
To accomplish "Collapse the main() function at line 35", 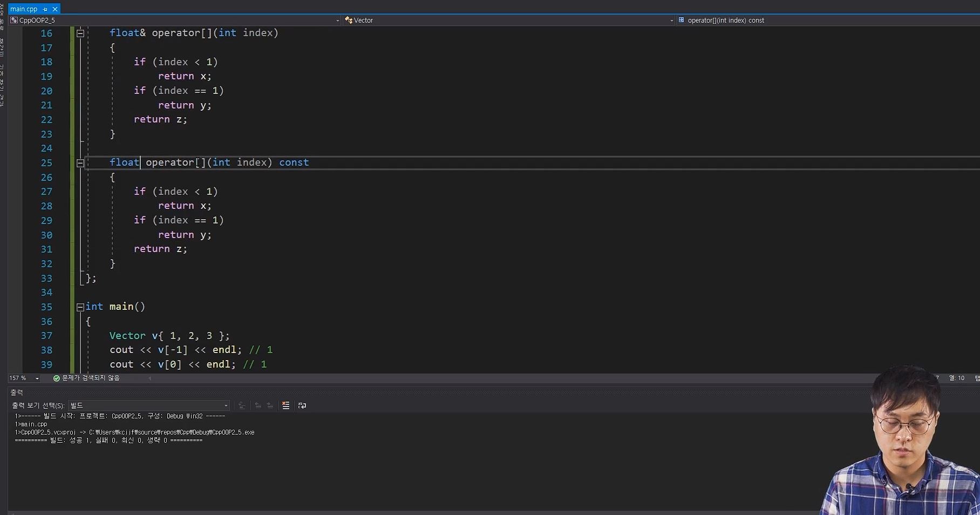I will click(x=80, y=307).
